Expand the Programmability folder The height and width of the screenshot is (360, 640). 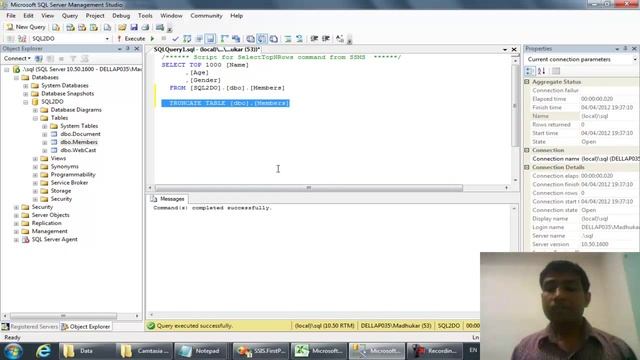[x=35, y=175]
